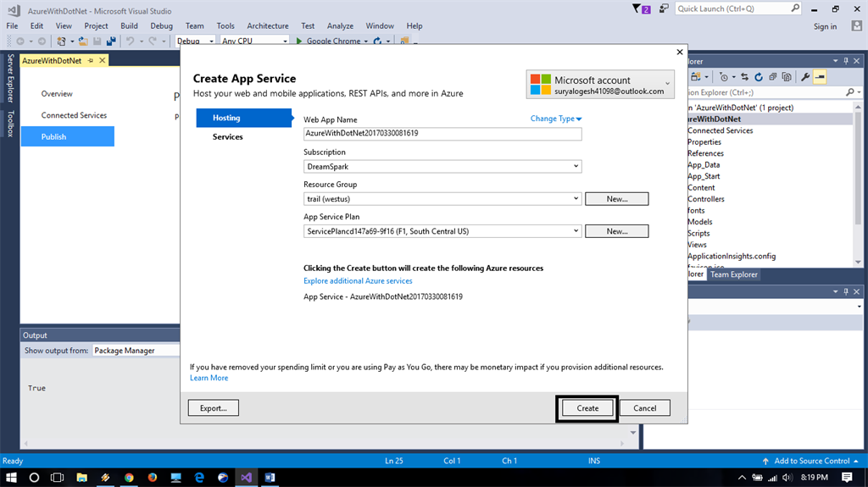
Task: Open the Subscription dropdown showing DreamSpark
Action: (442, 166)
